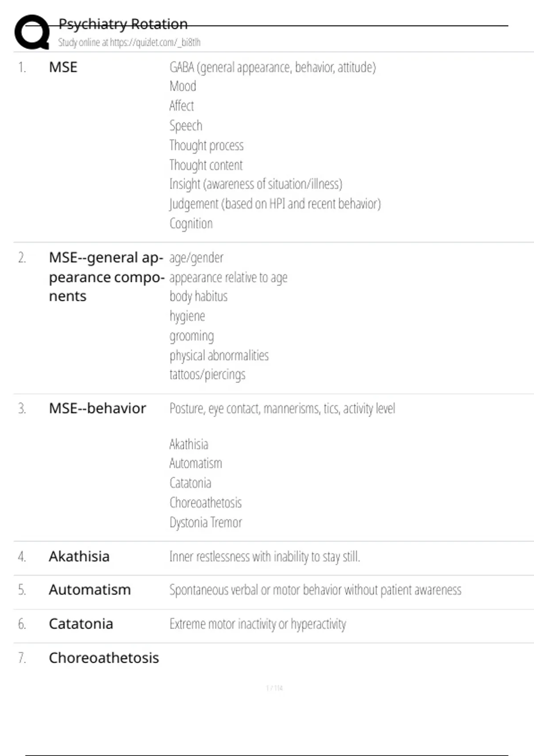Click the Dystonia Tremor line

pyautogui.click(x=206, y=522)
